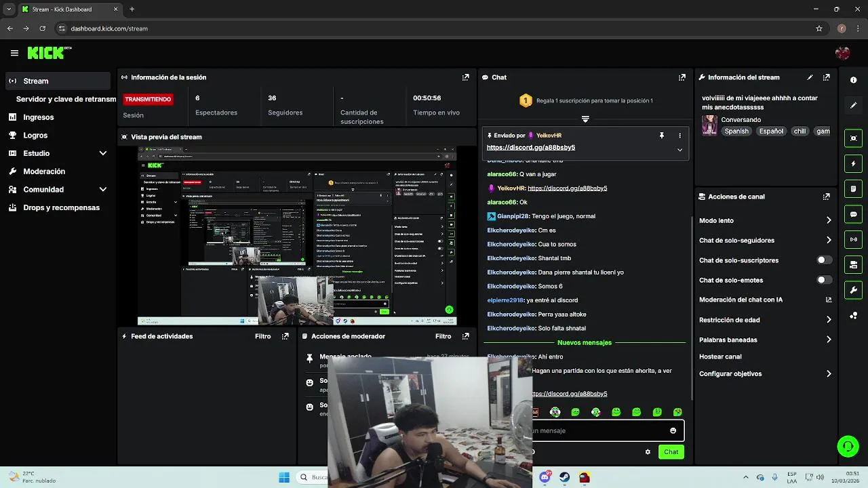868x488 pixels.
Task: Toggle the lightning bolt icon in right sidebar
Action: coord(853,163)
